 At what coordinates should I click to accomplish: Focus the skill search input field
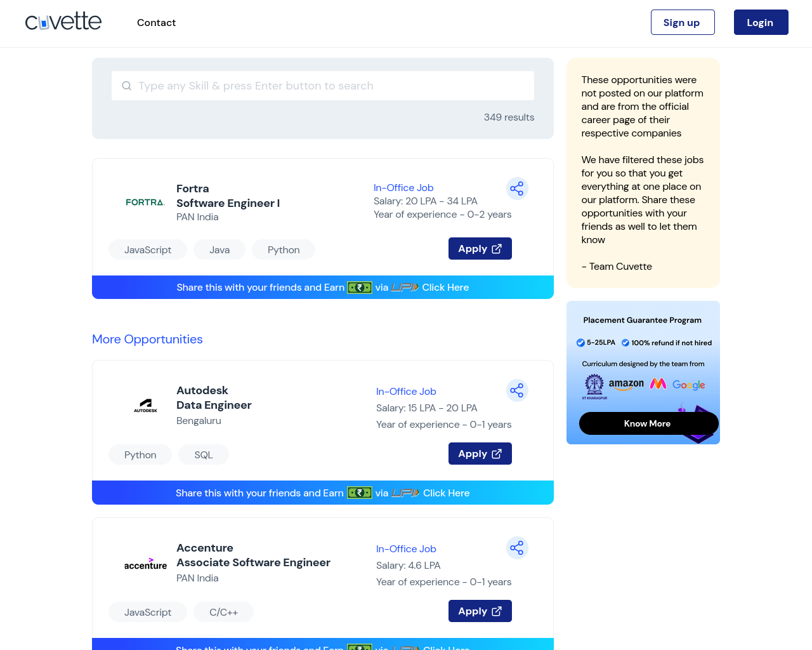pyautogui.click(x=323, y=86)
